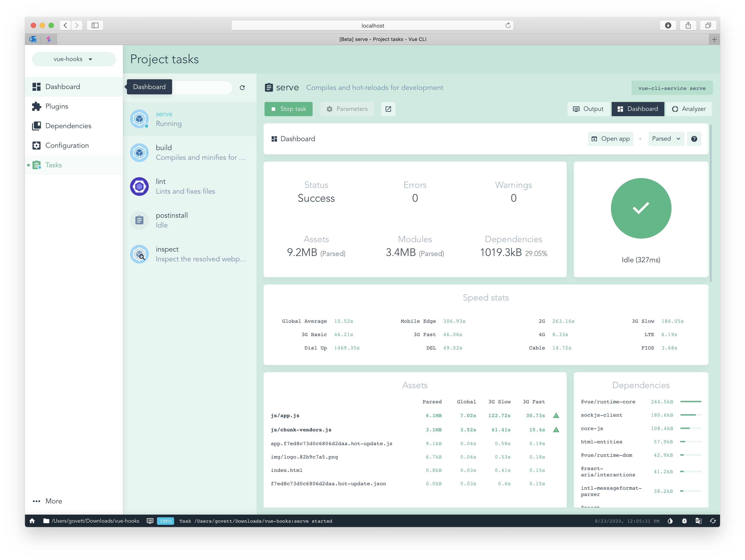Click the bug report icon in the status bar

tap(684, 521)
